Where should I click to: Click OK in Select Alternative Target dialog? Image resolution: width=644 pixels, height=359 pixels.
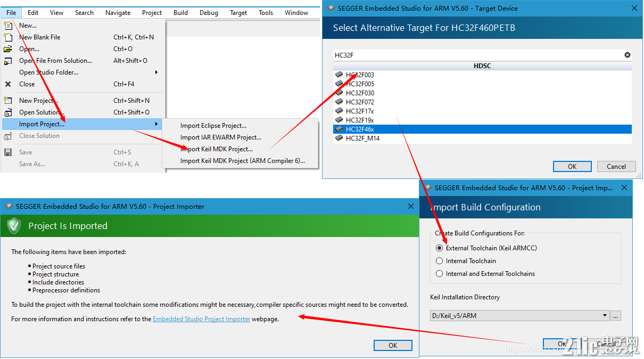(572, 167)
